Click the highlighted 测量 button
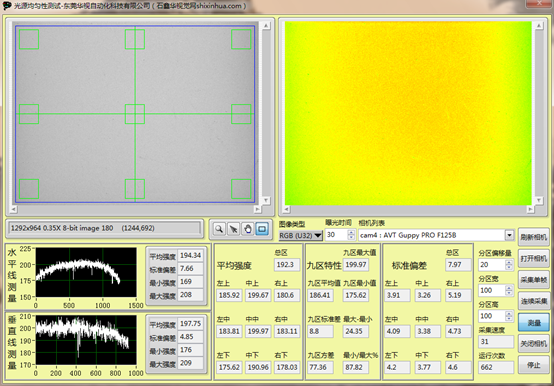 click(x=534, y=322)
